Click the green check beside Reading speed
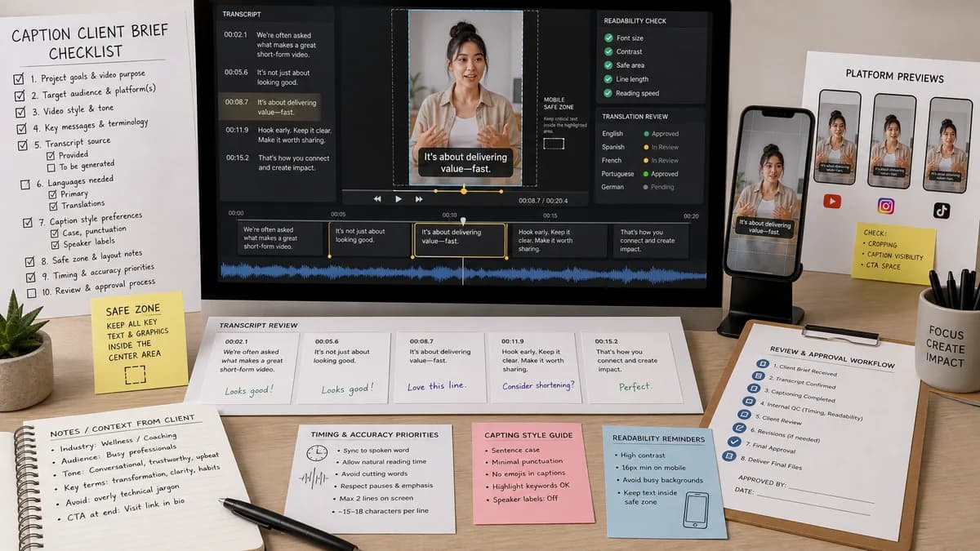 tap(608, 93)
